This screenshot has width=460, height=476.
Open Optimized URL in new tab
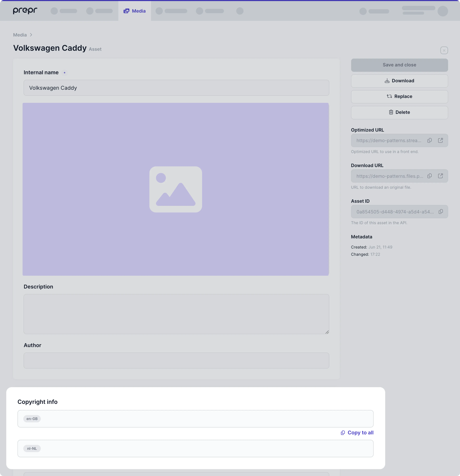(x=440, y=140)
